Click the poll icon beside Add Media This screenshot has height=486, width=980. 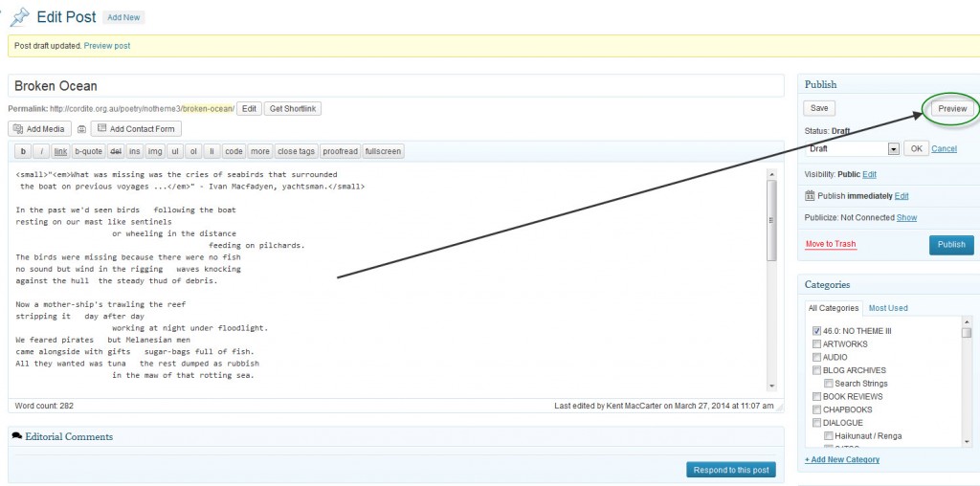[81, 129]
